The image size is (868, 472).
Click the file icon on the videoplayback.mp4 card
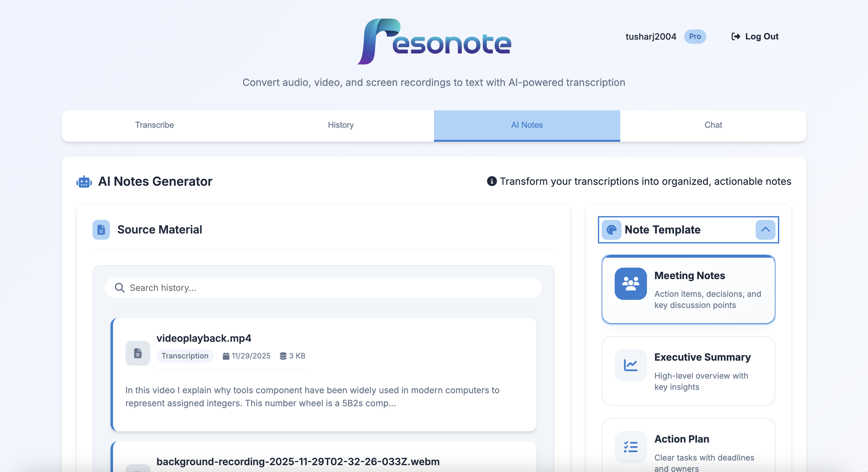click(138, 353)
